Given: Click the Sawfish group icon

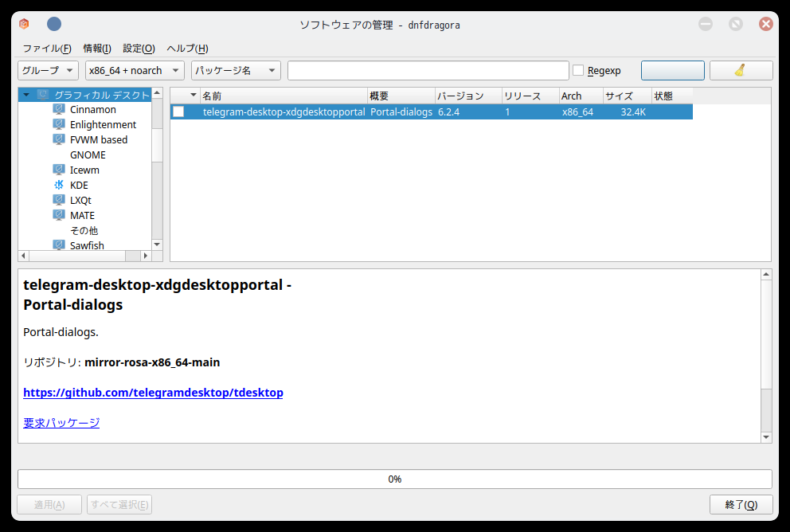Looking at the screenshot, I should [59, 244].
